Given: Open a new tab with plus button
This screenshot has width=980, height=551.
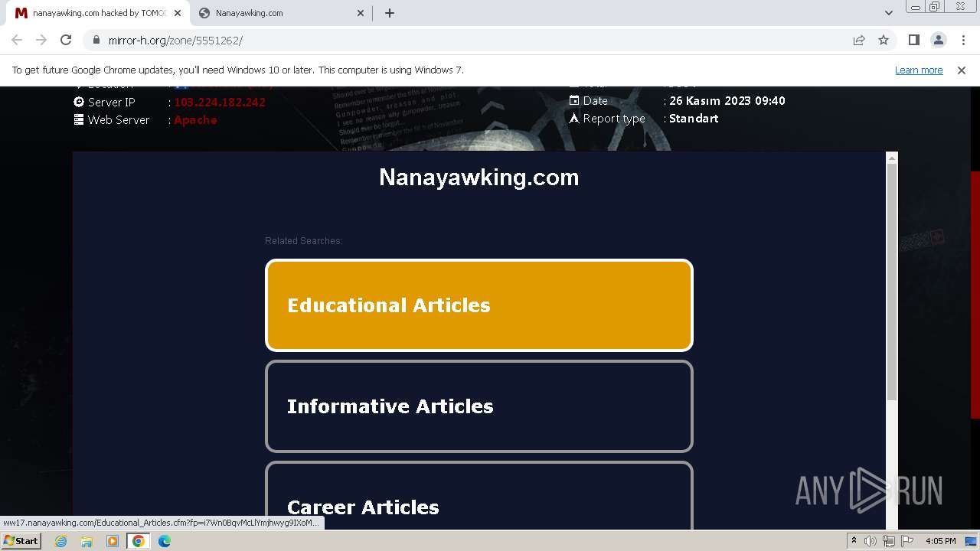Looking at the screenshot, I should [390, 13].
